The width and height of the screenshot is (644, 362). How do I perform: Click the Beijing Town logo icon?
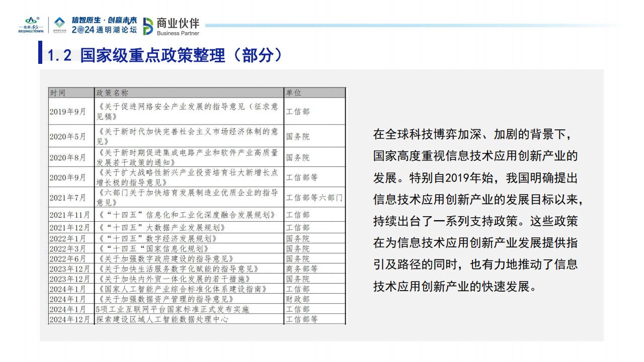coord(31,24)
